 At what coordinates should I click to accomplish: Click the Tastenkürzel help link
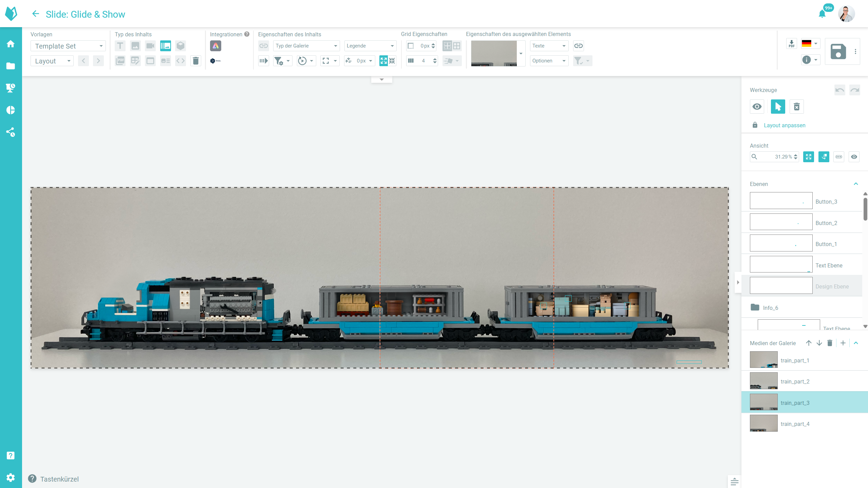coord(59,479)
